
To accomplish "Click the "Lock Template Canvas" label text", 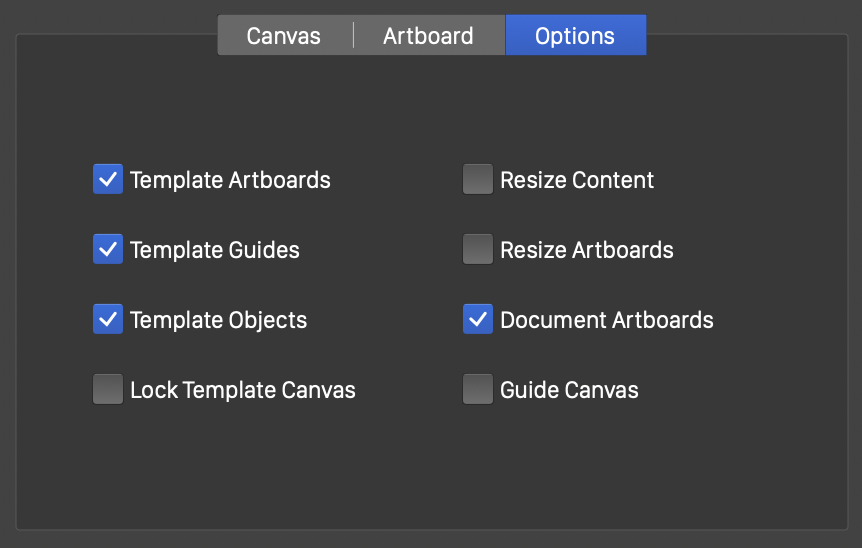I will (243, 391).
